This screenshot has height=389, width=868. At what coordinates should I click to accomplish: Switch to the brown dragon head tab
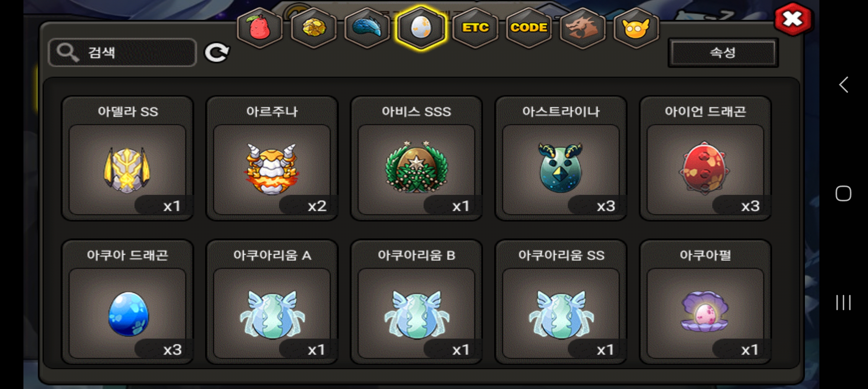click(x=582, y=28)
